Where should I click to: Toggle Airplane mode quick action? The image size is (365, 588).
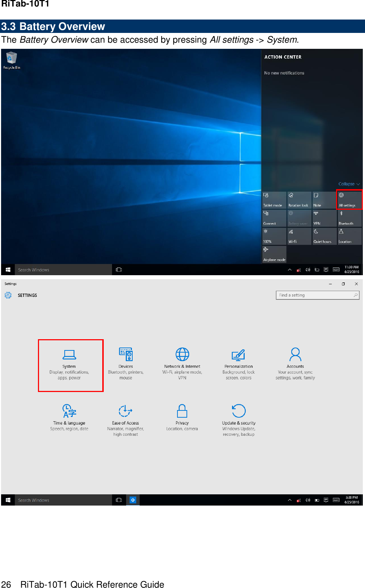274,254
